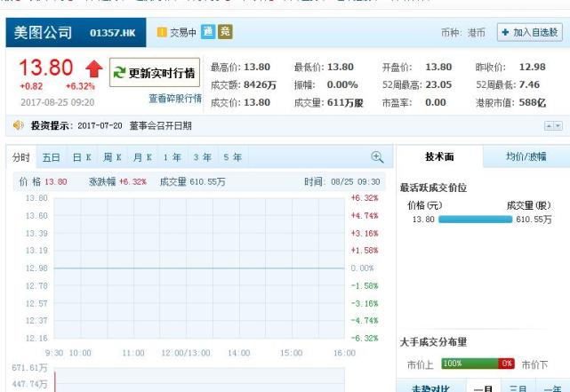
Task: Click the blue 13.80 volume bar
Action: pos(475,219)
